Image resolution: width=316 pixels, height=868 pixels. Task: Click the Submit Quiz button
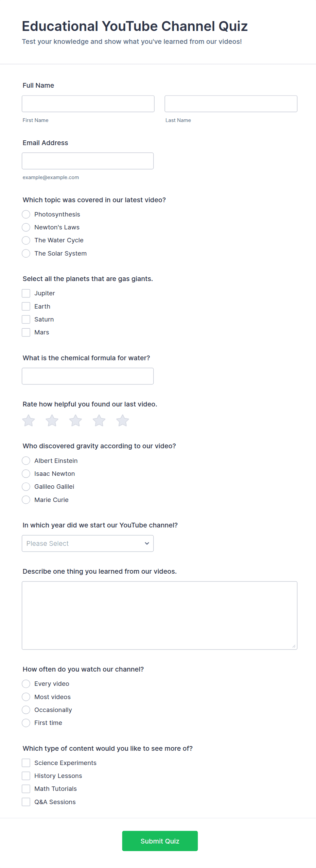(x=160, y=841)
